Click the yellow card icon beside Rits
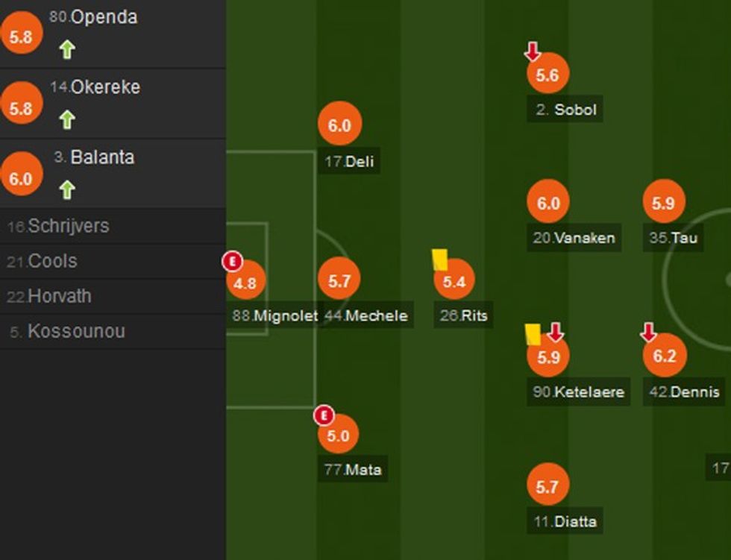 pyautogui.click(x=440, y=259)
